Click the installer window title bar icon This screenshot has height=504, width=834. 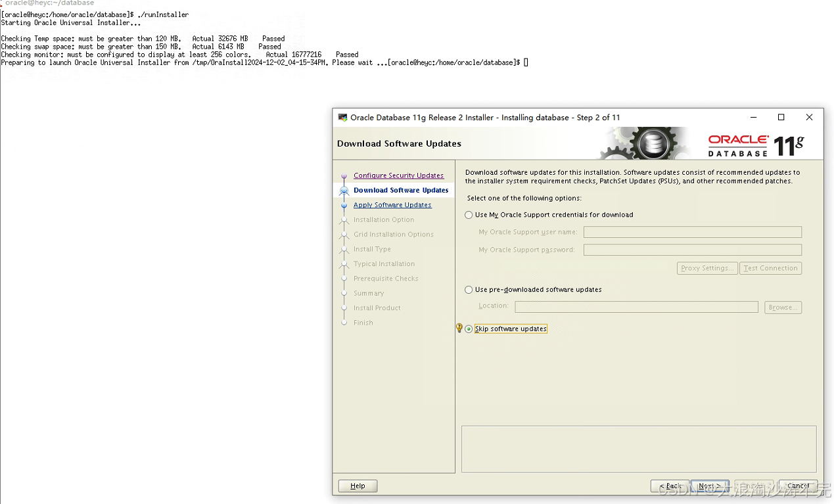[342, 118]
